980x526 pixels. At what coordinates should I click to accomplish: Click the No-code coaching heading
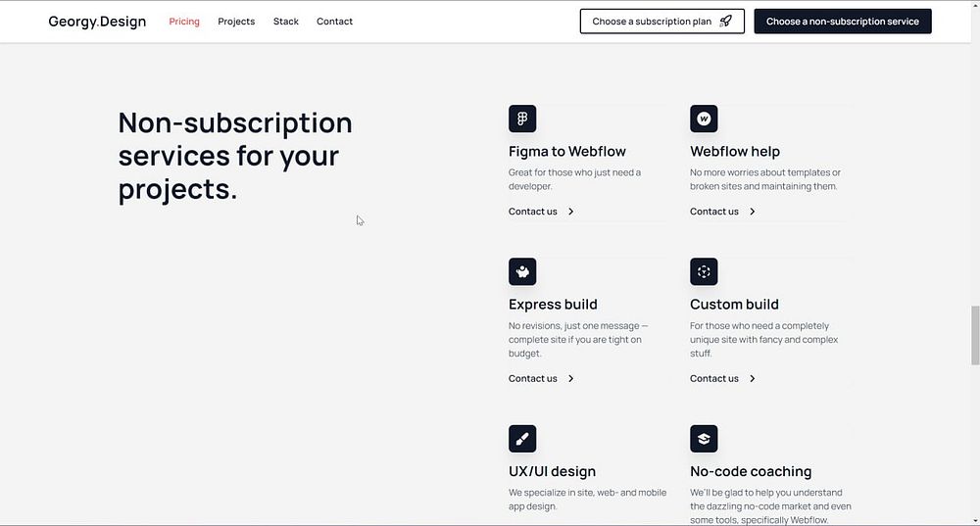751,471
